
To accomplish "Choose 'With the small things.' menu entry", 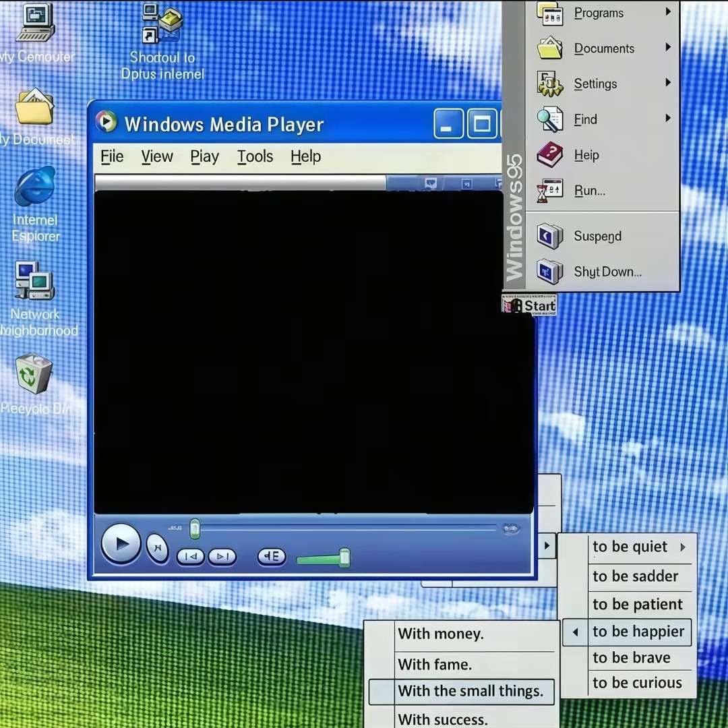I will point(470,691).
